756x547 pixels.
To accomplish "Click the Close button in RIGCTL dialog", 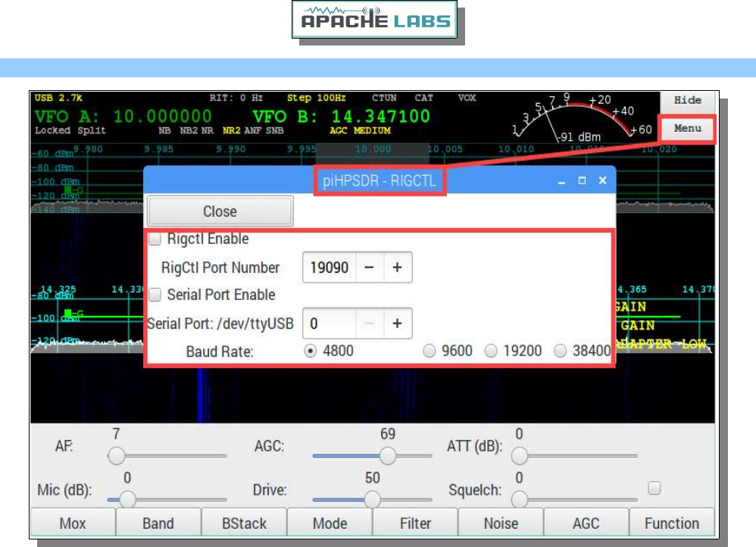I will pyautogui.click(x=220, y=211).
